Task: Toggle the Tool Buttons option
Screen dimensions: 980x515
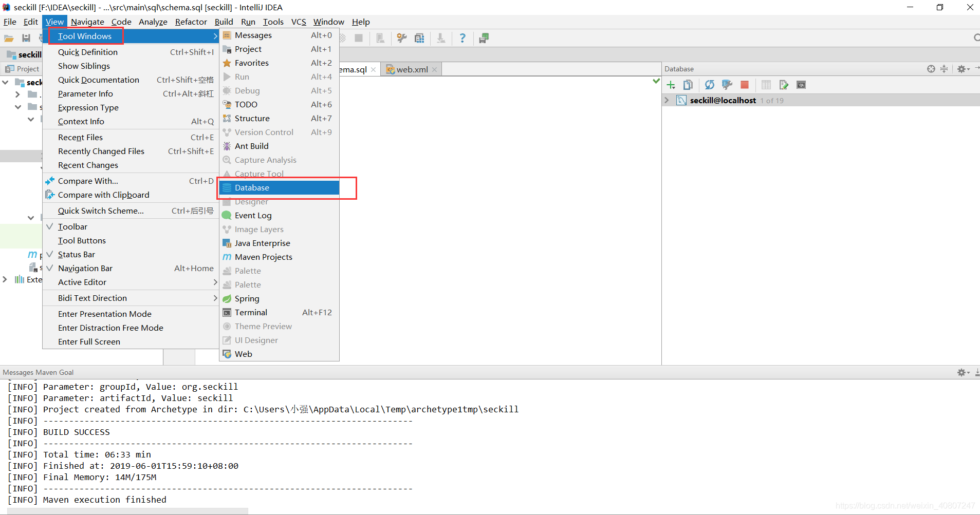Action: 131,240
